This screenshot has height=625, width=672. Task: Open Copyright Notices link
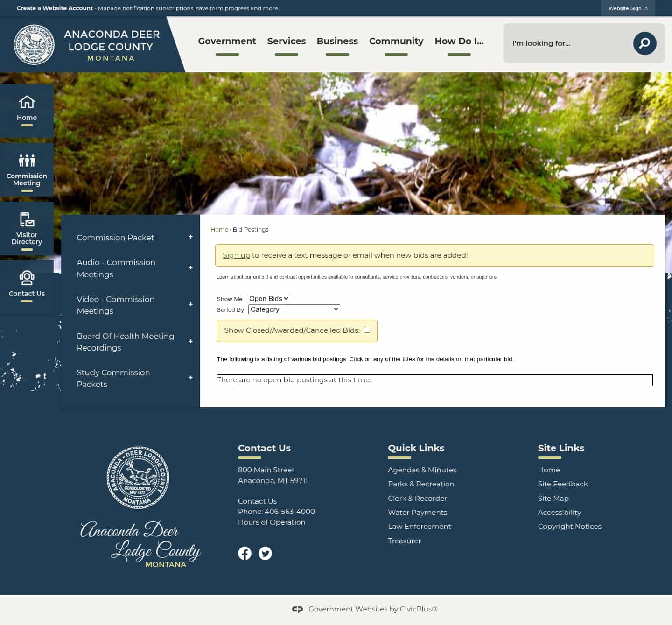pos(569,527)
